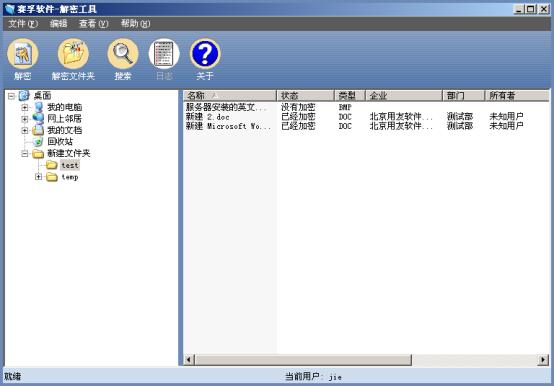Open the 查看(V) menu
The image size is (554, 386).
[93, 24]
